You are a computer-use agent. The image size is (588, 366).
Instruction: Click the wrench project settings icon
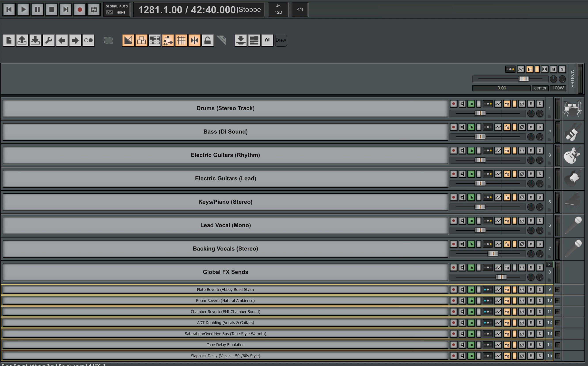coord(48,40)
